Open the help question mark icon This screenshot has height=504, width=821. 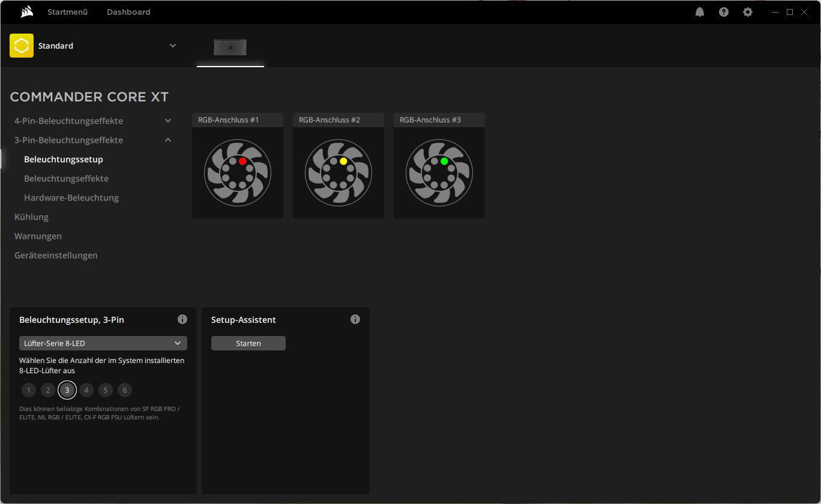point(724,12)
